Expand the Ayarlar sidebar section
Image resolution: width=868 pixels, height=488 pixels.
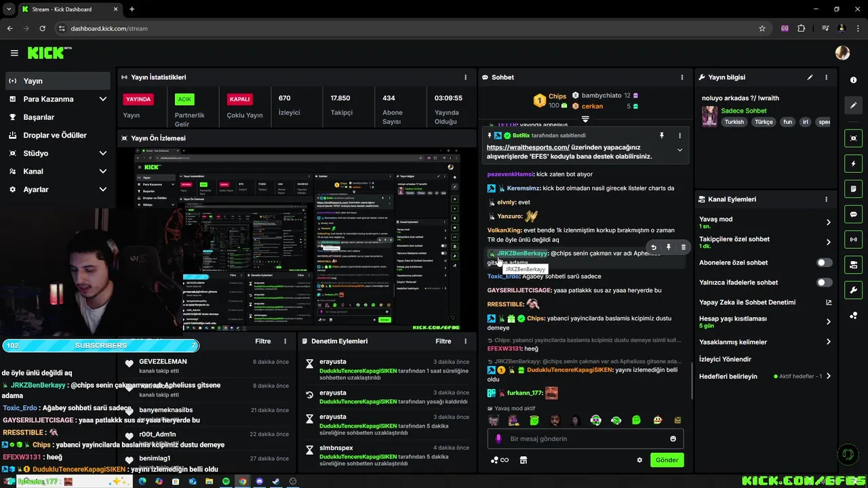102,190
